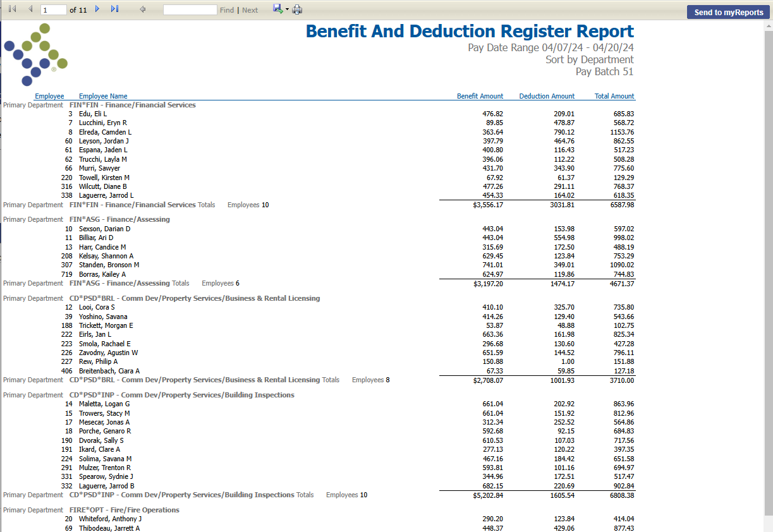Click the company logo of colored dots
773x532 pixels.
(x=35, y=54)
